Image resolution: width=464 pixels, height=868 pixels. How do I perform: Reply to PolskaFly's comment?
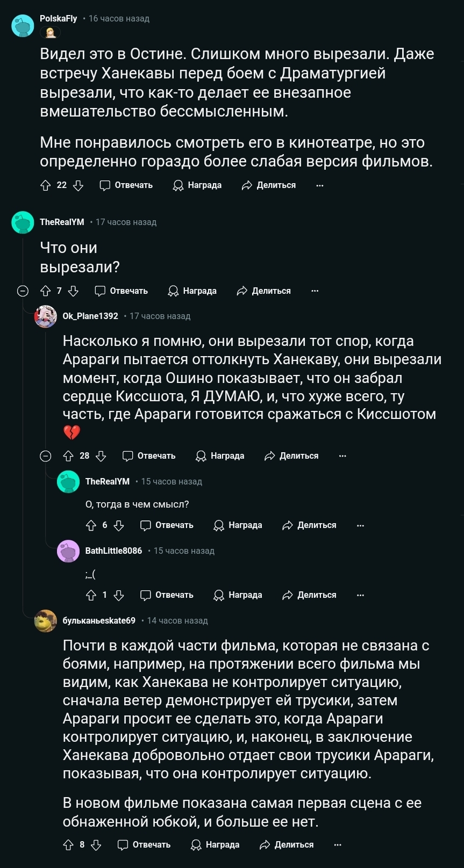tap(126, 185)
